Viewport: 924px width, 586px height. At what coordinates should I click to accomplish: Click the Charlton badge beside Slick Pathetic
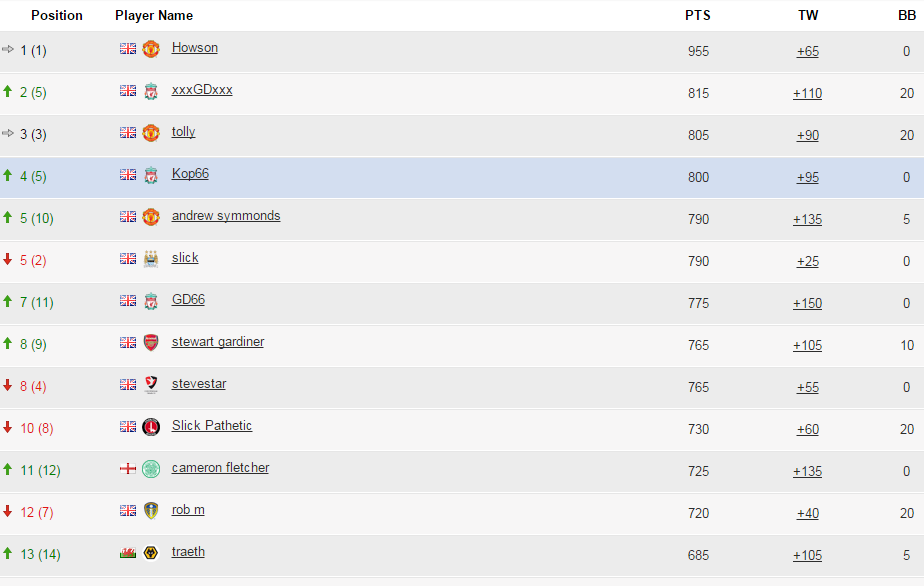151,427
